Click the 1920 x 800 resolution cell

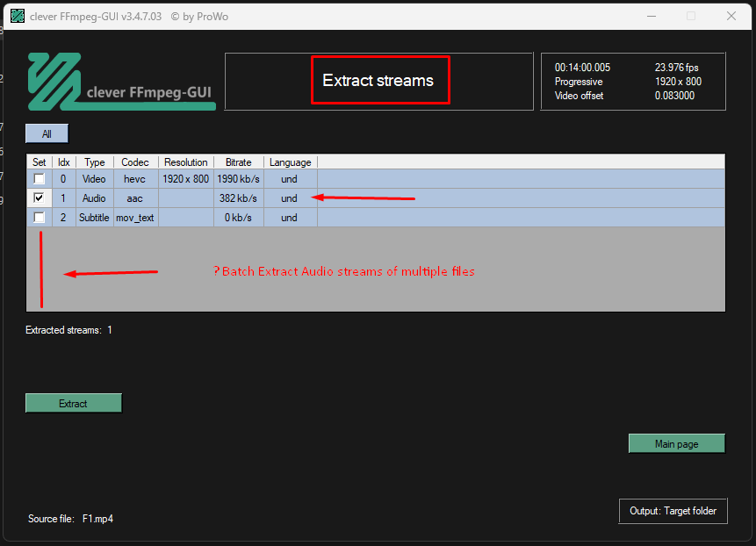click(185, 179)
